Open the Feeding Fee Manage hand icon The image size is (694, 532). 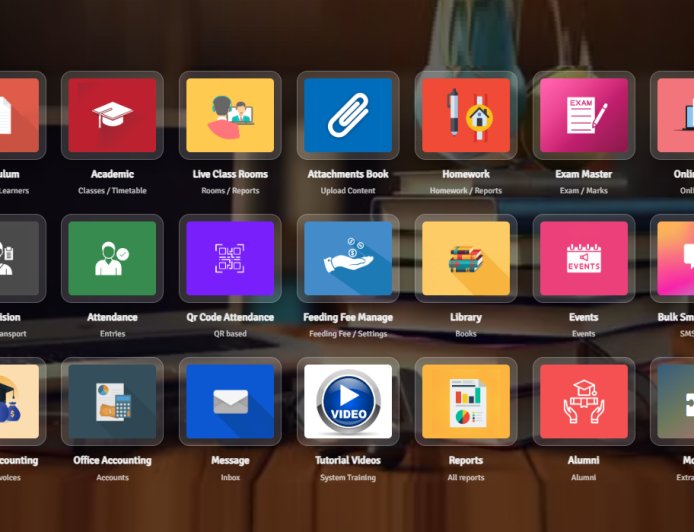click(348, 258)
